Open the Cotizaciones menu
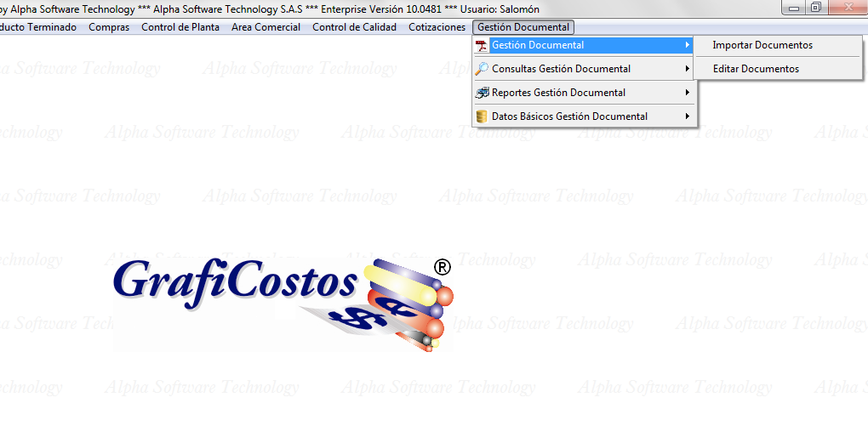868x426 pixels. [437, 27]
